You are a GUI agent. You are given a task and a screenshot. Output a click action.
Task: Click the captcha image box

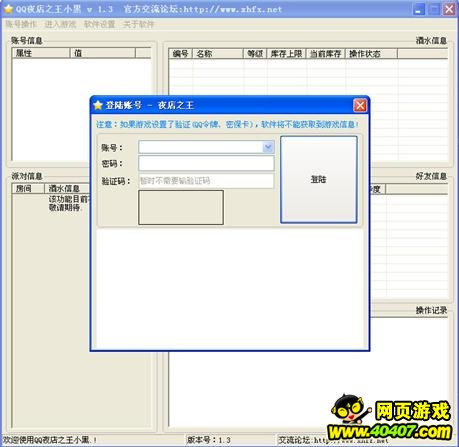pyautogui.click(x=181, y=207)
